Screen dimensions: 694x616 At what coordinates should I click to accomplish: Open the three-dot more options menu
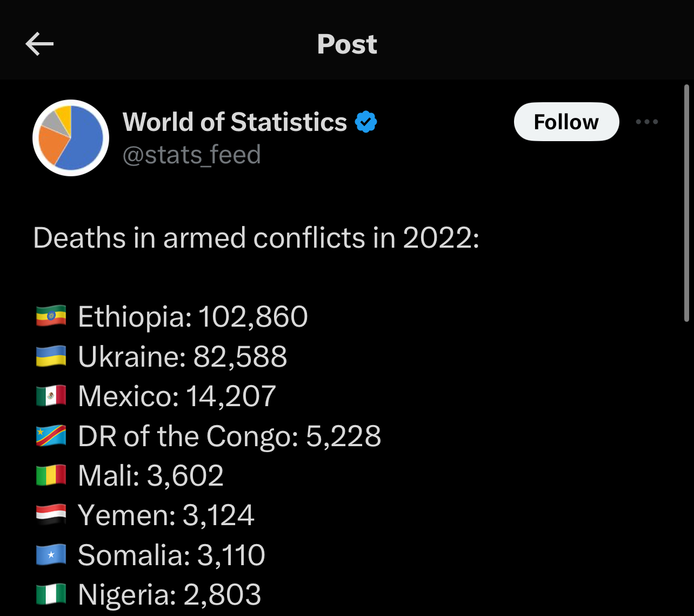click(x=647, y=122)
